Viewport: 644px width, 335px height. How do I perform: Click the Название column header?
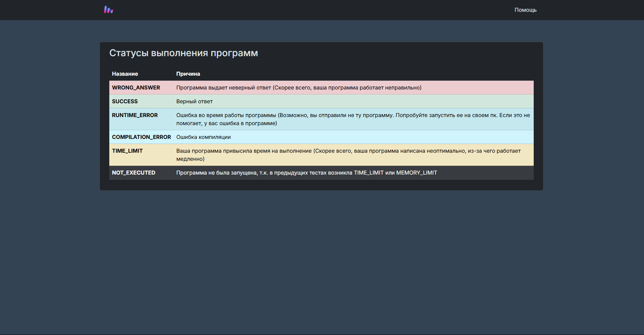click(125, 74)
